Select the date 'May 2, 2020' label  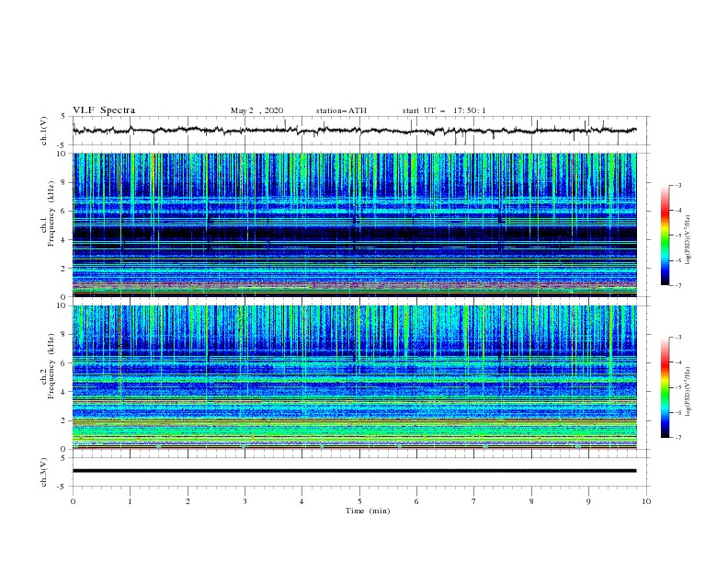click(x=256, y=110)
